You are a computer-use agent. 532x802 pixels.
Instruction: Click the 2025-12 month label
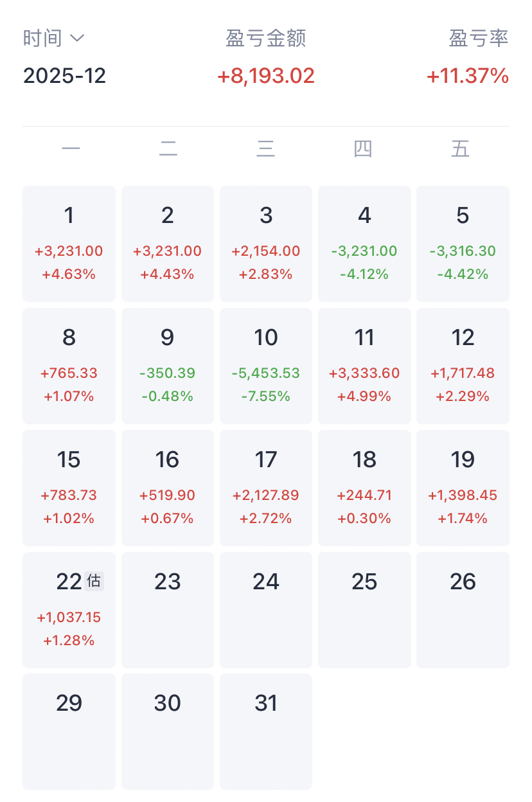pyautogui.click(x=64, y=76)
